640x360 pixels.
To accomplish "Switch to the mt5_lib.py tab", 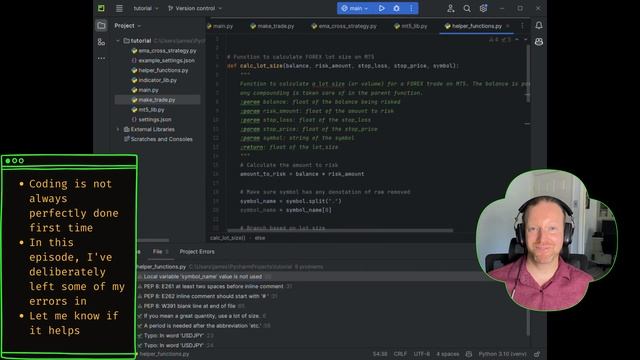I will click(x=411, y=26).
